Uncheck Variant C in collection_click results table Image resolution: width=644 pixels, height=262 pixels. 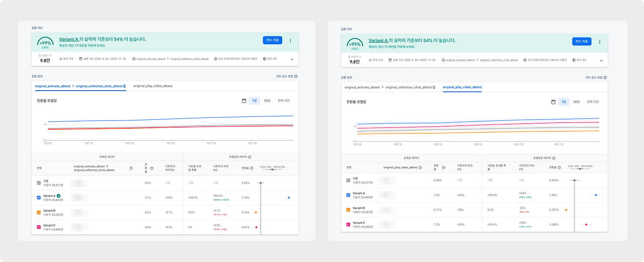[x=39, y=227]
